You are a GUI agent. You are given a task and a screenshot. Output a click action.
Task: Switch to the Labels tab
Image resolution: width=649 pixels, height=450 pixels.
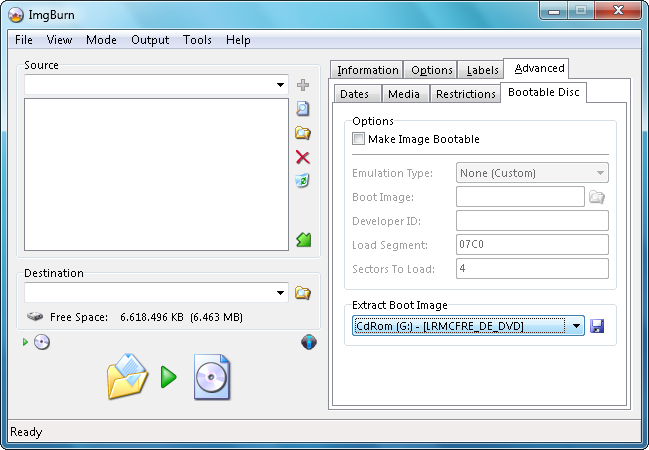pyautogui.click(x=482, y=70)
